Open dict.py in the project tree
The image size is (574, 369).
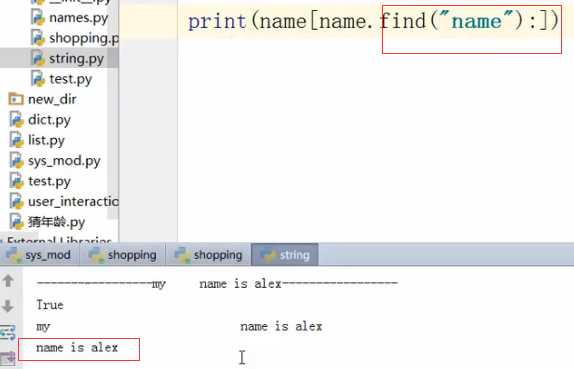point(49,120)
